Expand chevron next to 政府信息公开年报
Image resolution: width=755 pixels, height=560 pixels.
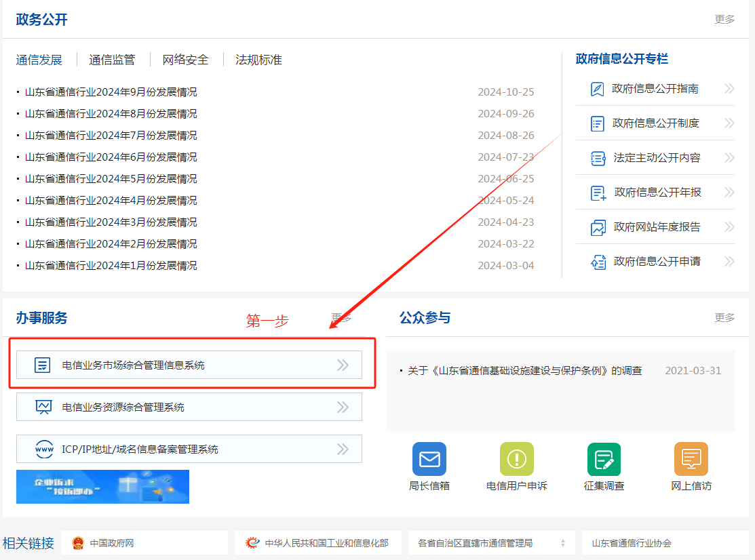tap(729, 193)
